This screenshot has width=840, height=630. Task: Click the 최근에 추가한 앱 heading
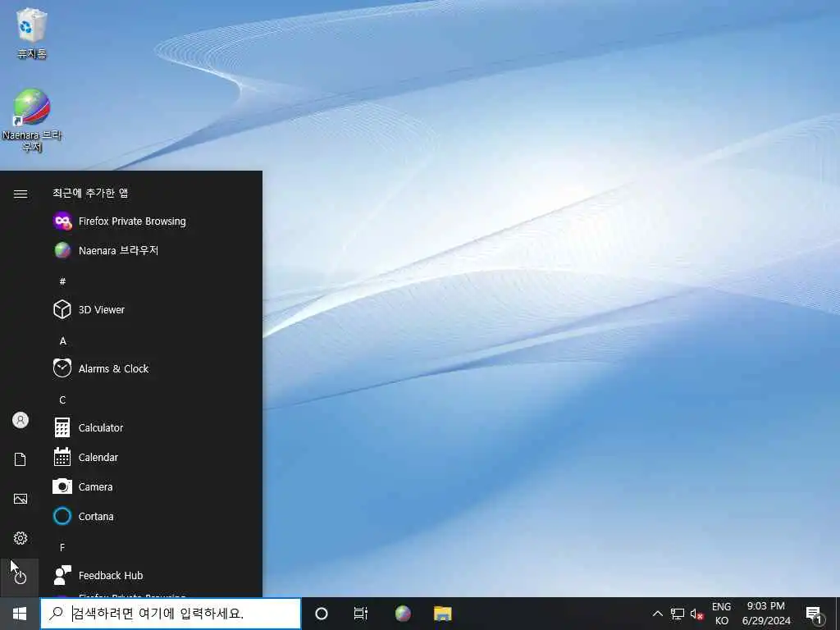(90, 193)
